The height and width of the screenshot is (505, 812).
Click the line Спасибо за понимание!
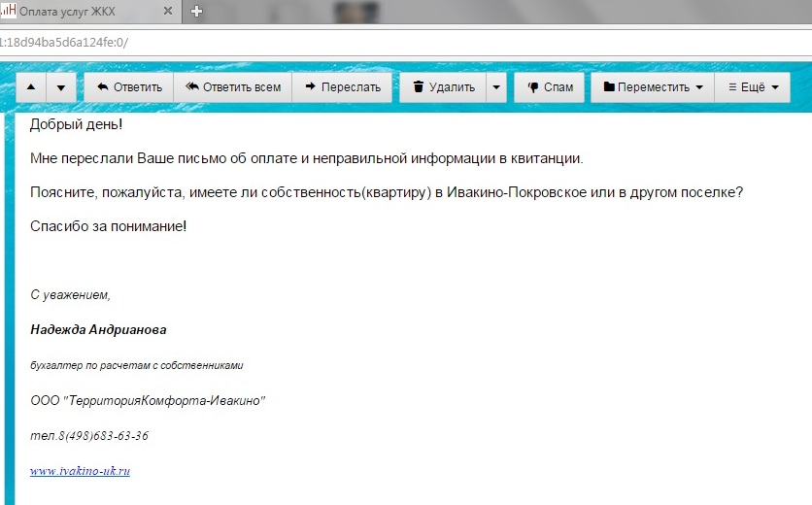(108, 226)
